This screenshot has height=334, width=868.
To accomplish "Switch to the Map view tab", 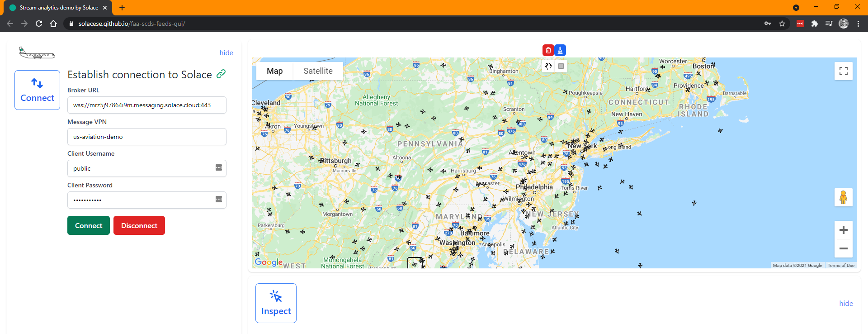I will tap(274, 71).
